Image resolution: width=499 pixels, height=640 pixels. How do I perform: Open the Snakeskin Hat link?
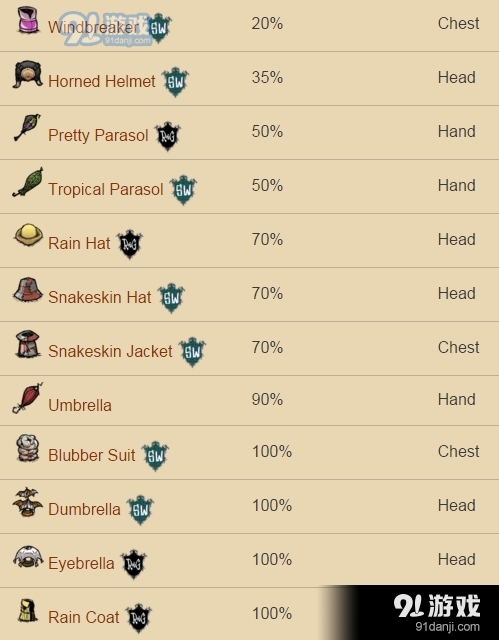click(x=100, y=297)
